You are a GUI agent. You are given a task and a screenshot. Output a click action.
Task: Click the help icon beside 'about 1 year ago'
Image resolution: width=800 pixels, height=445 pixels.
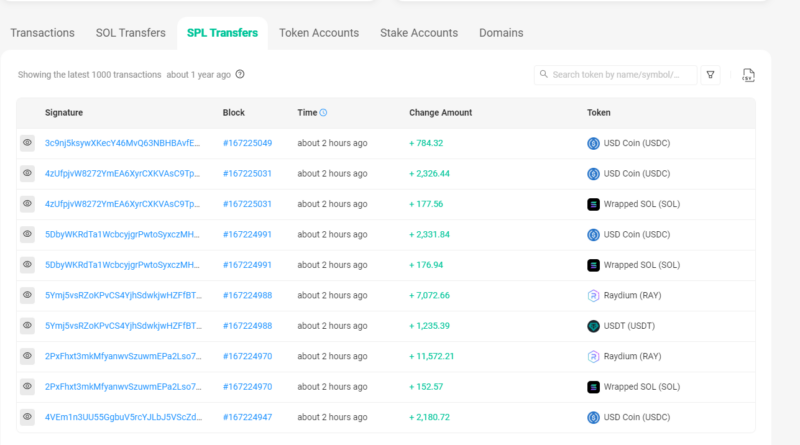[240, 74]
